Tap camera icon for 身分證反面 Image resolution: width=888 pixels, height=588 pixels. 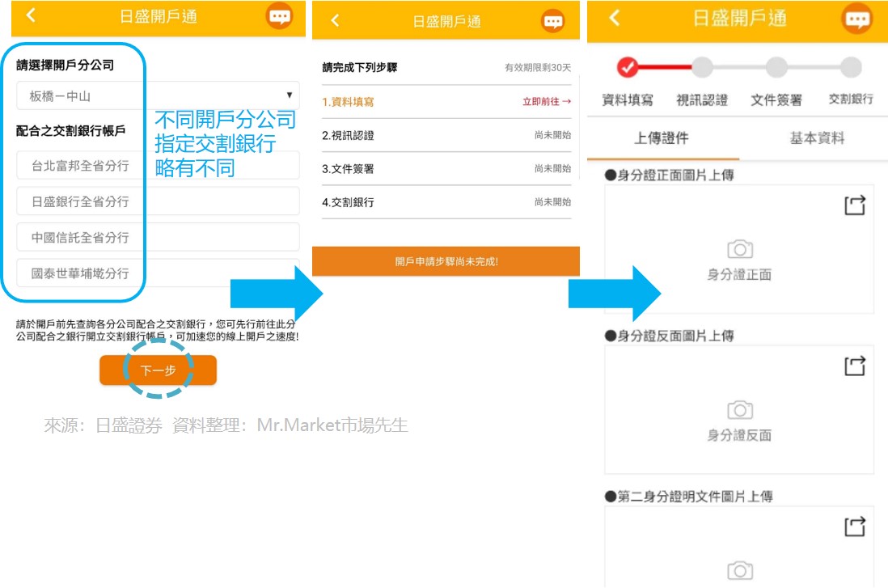coord(740,409)
